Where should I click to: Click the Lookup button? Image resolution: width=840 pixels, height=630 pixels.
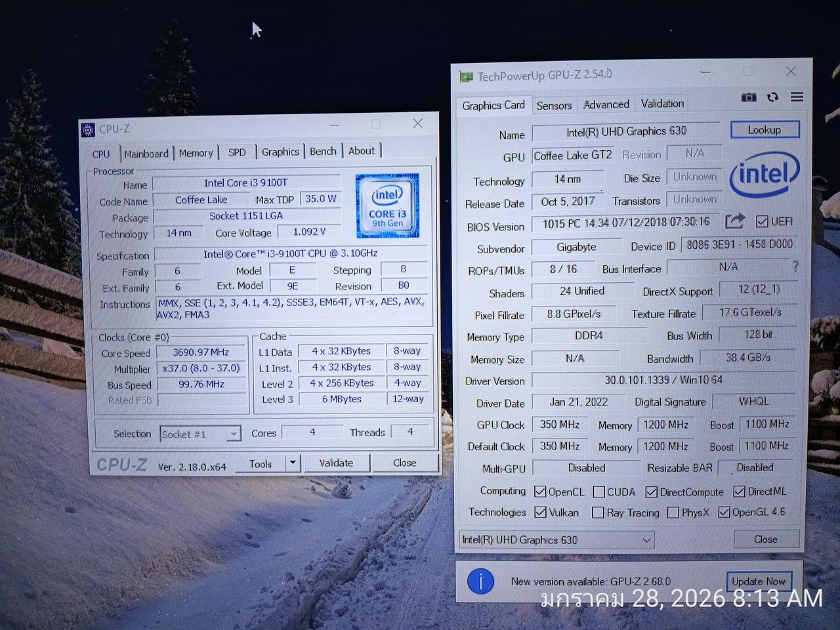(x=765, y=130)
